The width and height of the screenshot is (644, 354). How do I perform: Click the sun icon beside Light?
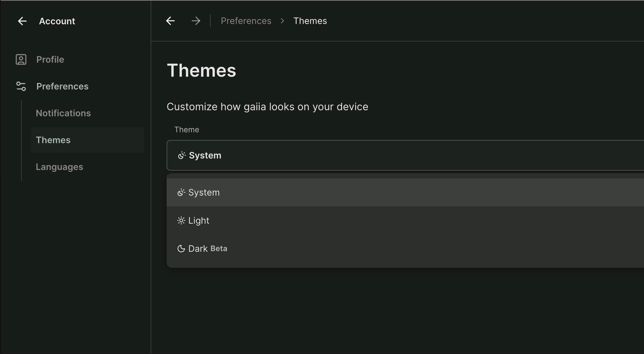(181, 221)
